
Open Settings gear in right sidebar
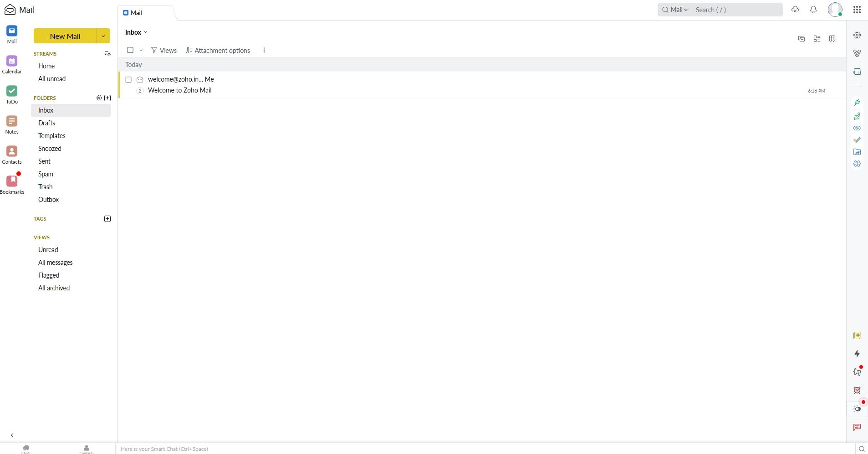point(857,36)
